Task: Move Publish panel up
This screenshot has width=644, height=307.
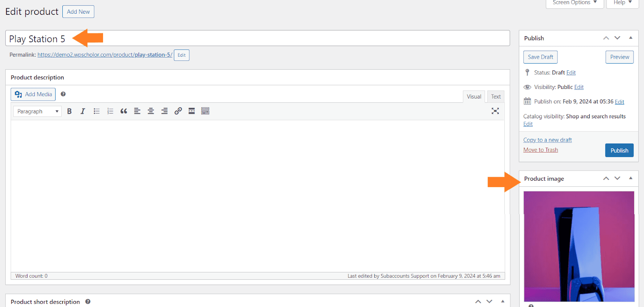Action: pyautogui.click(x=606, y=38)
